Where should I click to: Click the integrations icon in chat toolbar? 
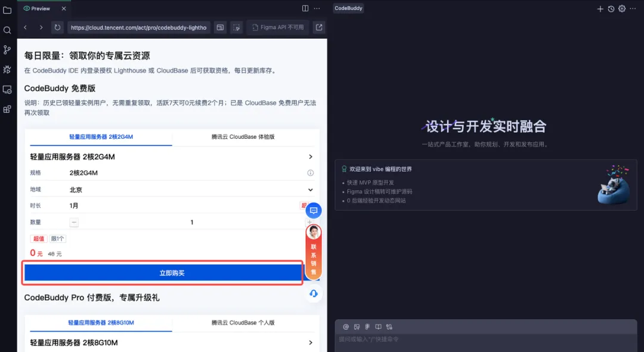click(x=389, y=327)
